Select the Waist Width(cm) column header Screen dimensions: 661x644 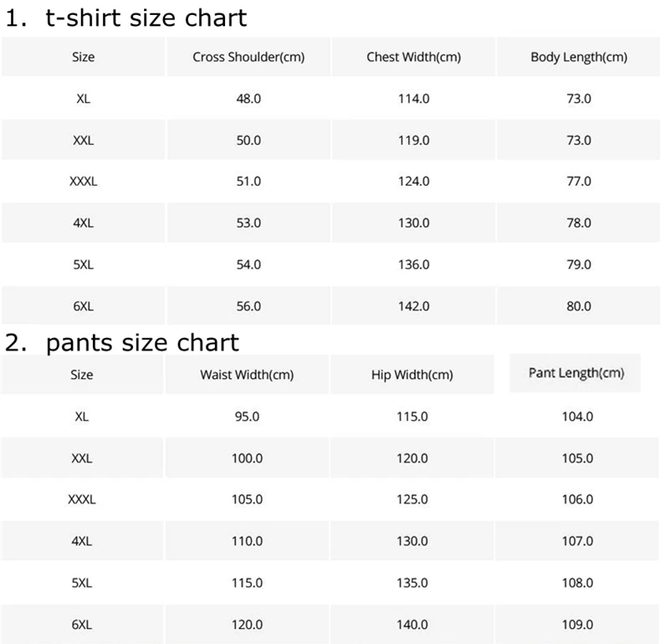(x=247, y=375)
